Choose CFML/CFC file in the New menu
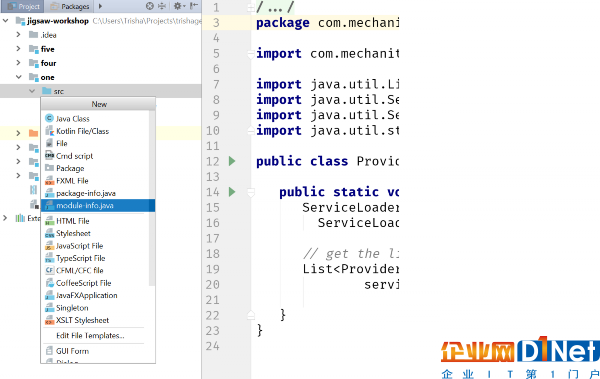 [x=98, y=270]
